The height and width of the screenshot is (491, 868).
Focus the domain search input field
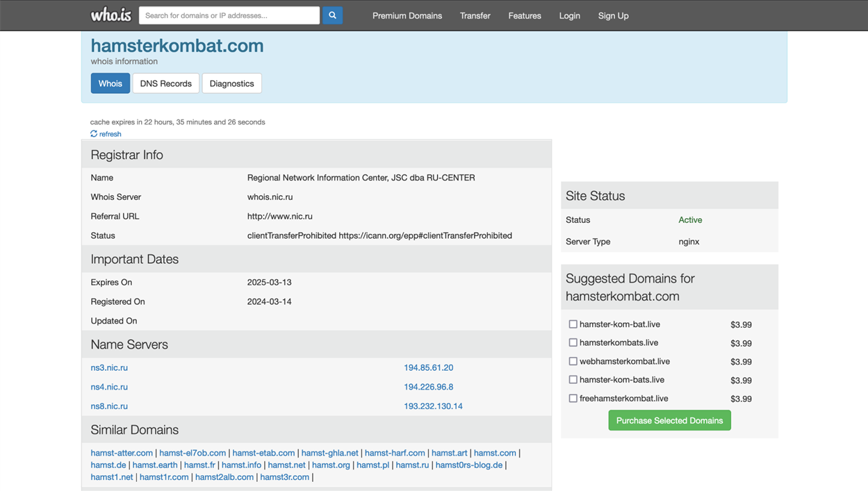coord(229,15)
